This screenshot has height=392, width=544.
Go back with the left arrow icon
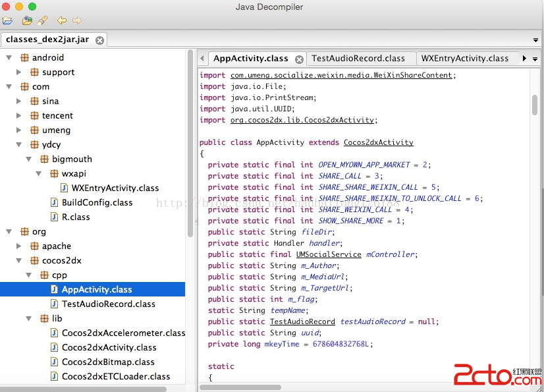[x=61, y=21]
